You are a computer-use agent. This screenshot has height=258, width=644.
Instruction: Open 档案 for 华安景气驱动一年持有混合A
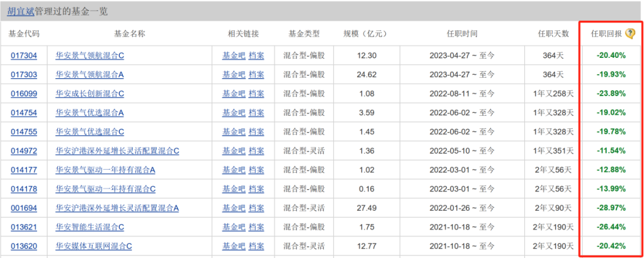coord(256,170)
